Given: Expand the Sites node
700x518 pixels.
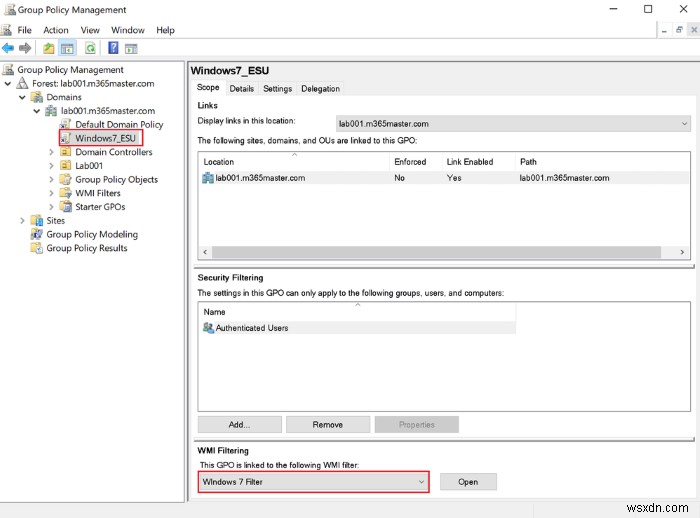Looking at the screenshot, I should pyautogui.click(x=22, y=221).
